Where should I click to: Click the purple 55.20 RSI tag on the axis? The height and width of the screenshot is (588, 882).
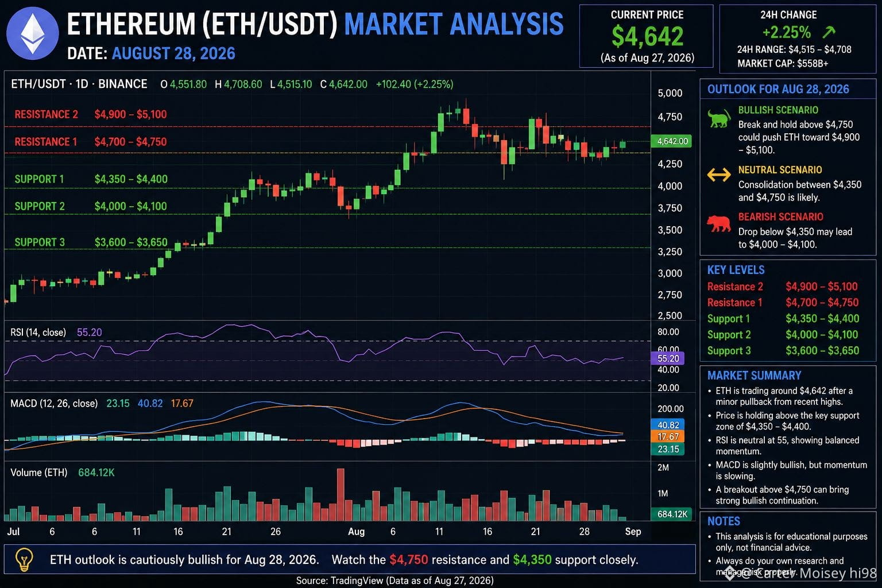[x=668, y=358]
